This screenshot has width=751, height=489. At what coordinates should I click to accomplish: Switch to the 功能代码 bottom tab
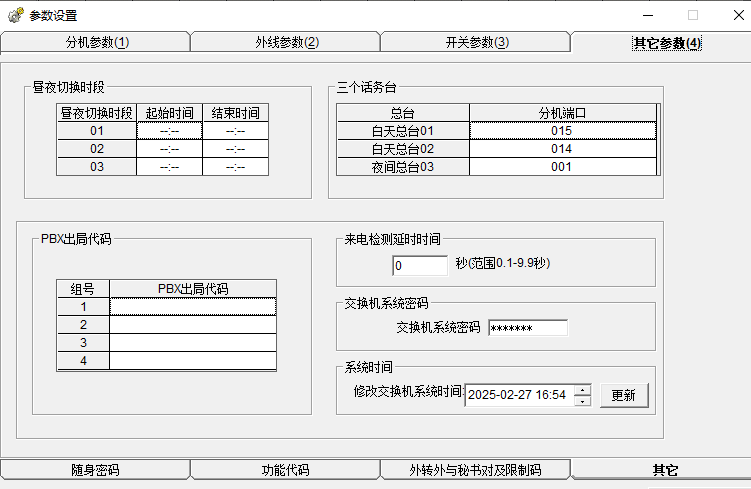285,470
